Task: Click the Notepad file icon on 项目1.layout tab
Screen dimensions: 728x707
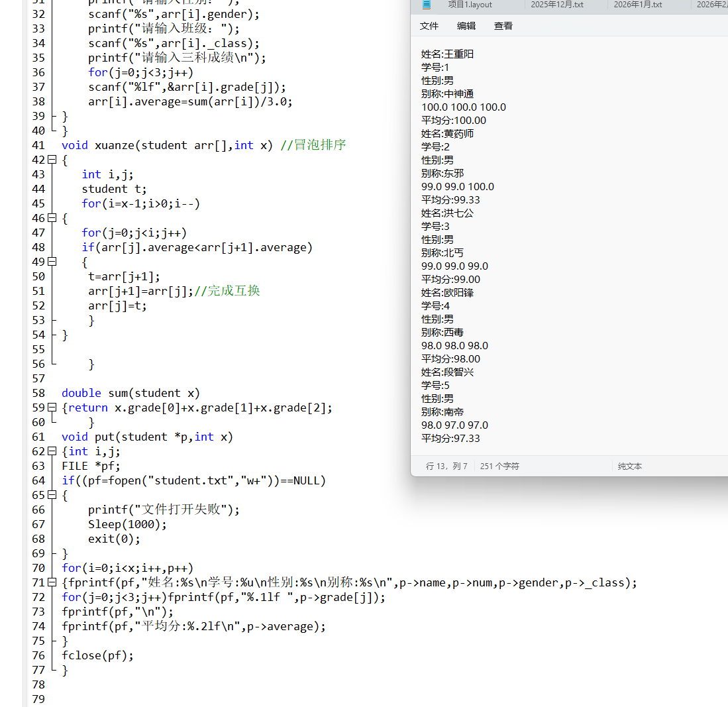Action: point(426,5)
